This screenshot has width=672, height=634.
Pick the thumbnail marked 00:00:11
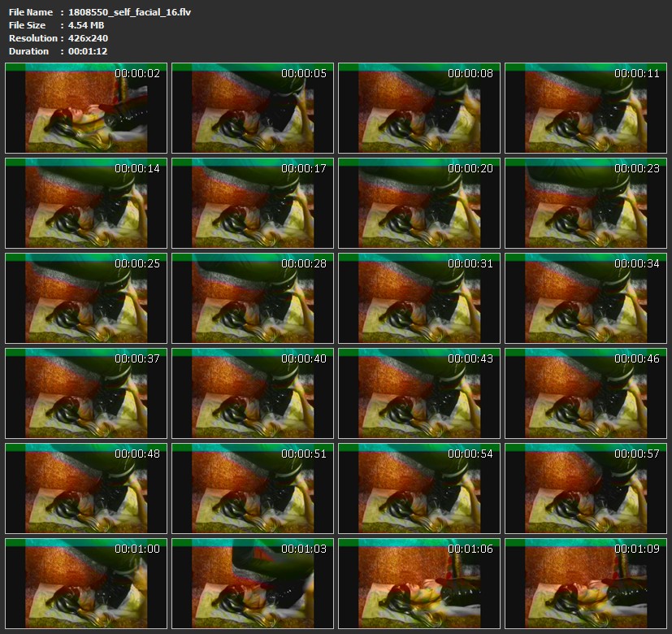point(586,108)
